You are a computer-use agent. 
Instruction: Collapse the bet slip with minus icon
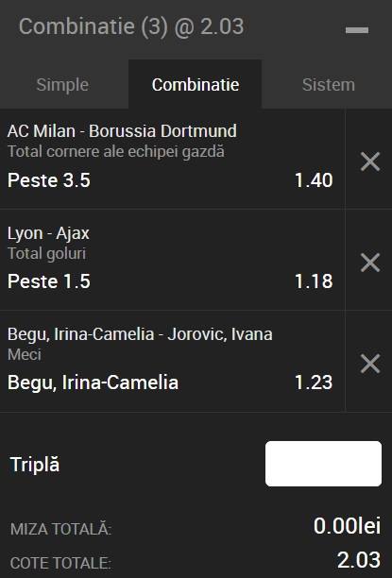click(357, 30)
